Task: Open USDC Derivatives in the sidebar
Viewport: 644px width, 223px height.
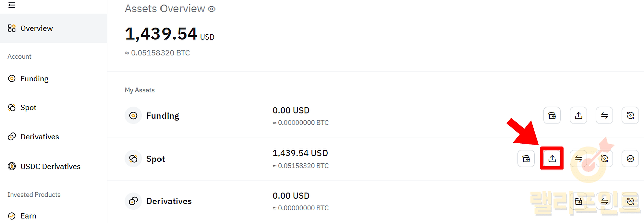Action: [50, 166]
